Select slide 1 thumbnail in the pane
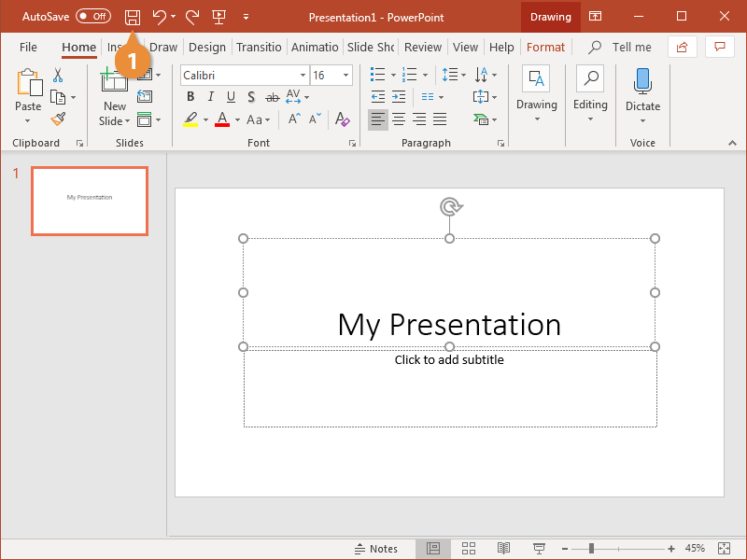The height and width of the screenshot is (560, 747). (x=89, y=201)
